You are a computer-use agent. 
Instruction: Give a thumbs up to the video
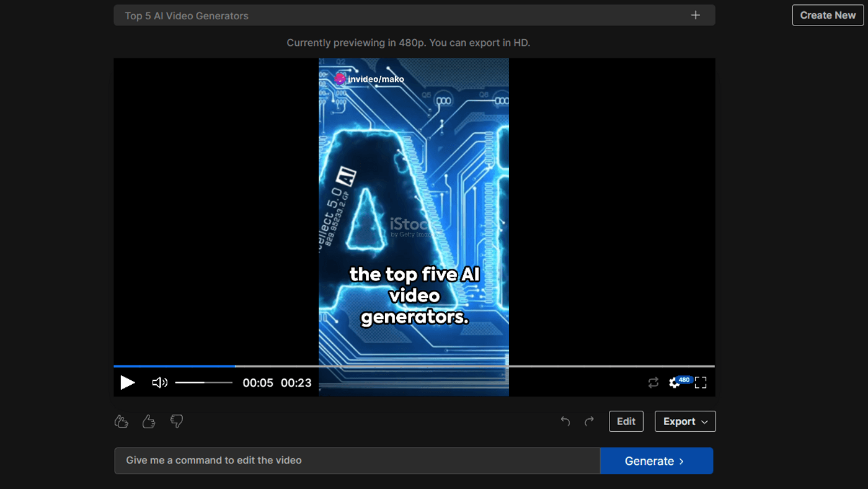[121, 421]
